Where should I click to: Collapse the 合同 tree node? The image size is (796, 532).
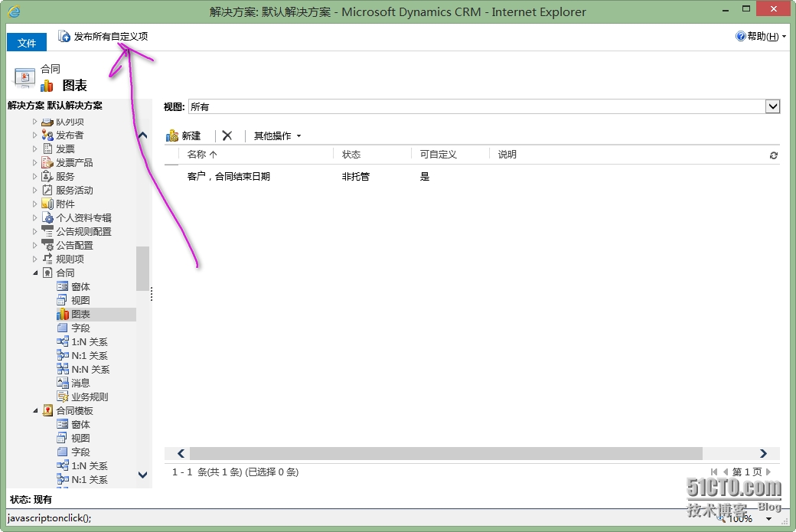click(35, 273)
